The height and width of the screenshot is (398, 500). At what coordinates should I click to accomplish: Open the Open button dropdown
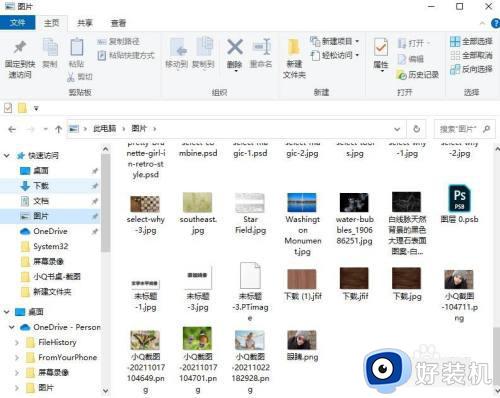[414, 43]
